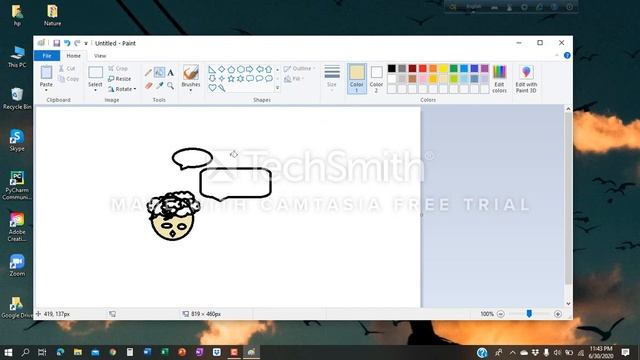
Task: Select the Magnifier tool
Action: 171,86
